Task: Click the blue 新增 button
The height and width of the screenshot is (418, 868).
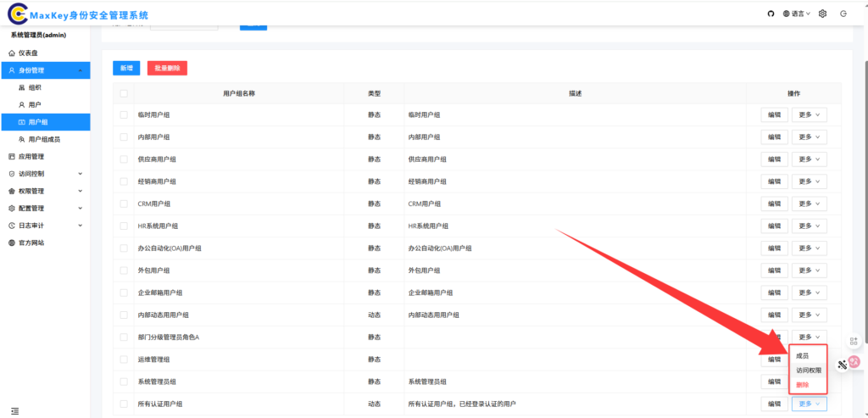Action: click(x=126, y=68)
